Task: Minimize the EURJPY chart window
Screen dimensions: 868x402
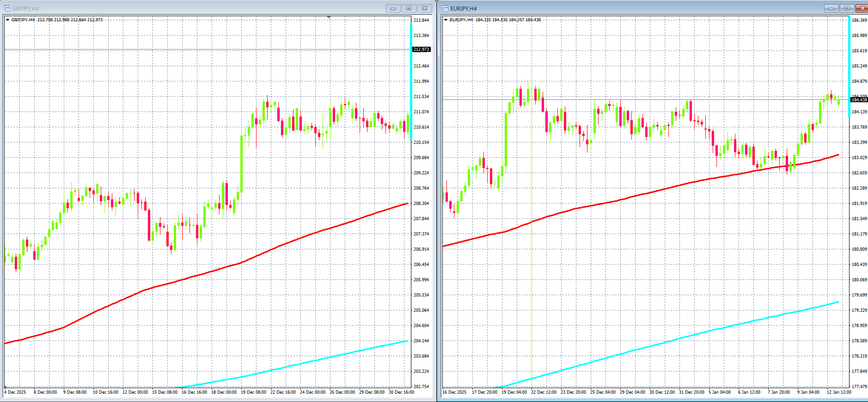Action: 831,8
